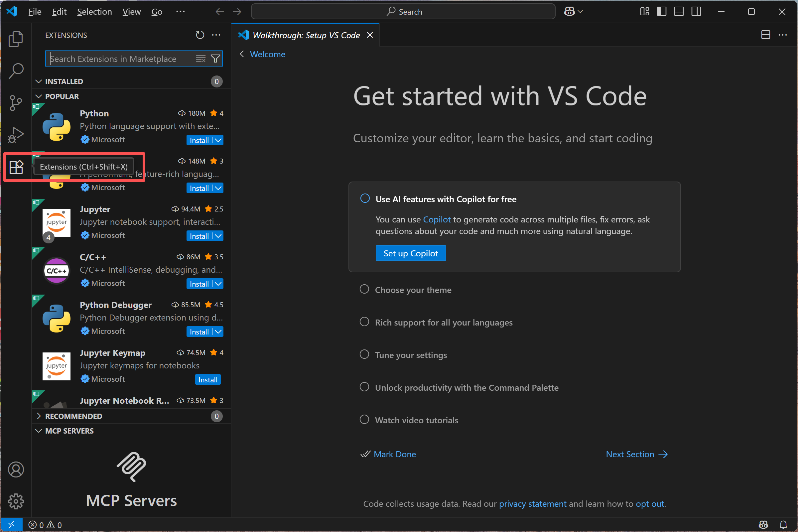Open editor more actions ellipsis
798x532 pixels.
pyautogui.click(x=783, y=35)
